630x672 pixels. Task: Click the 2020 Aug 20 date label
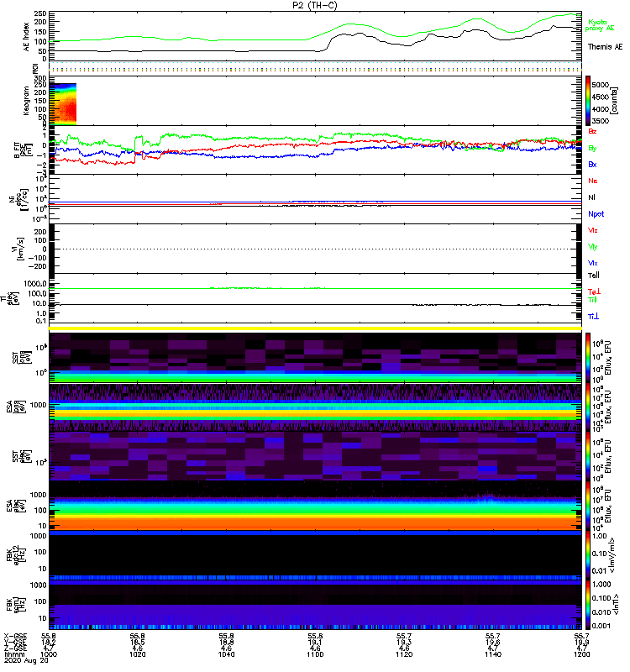pyautogui.click(x=25, y=661)
